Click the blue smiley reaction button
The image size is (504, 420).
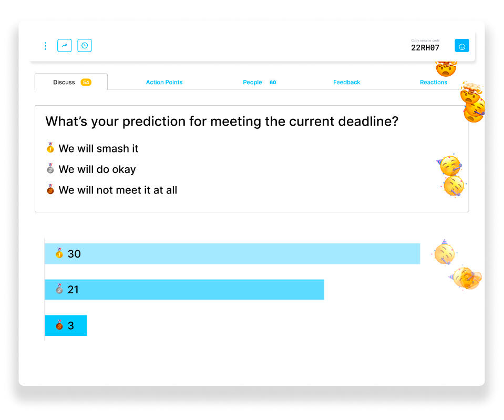pos(461,46)
